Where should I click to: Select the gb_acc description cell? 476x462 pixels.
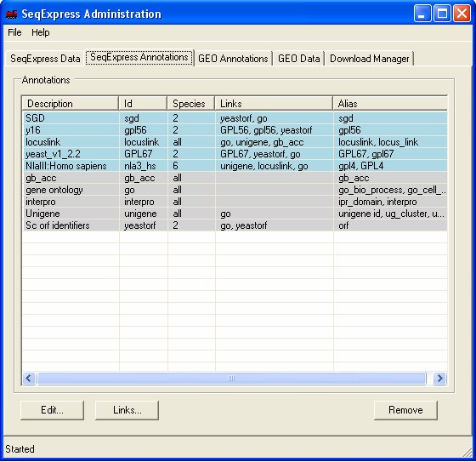pyautogui.click(x=71, y=178)
